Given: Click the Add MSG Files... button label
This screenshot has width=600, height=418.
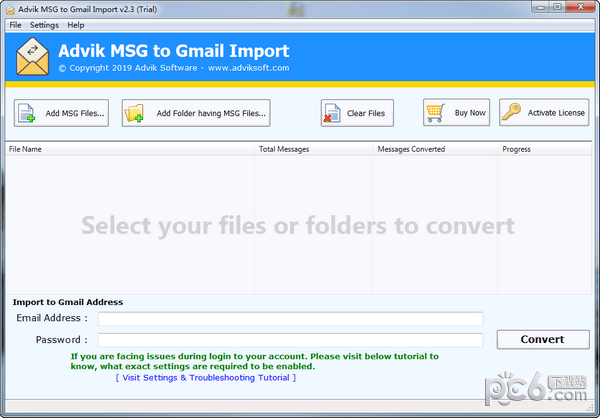Looking at the screenshot, I should tap(75, 113).
